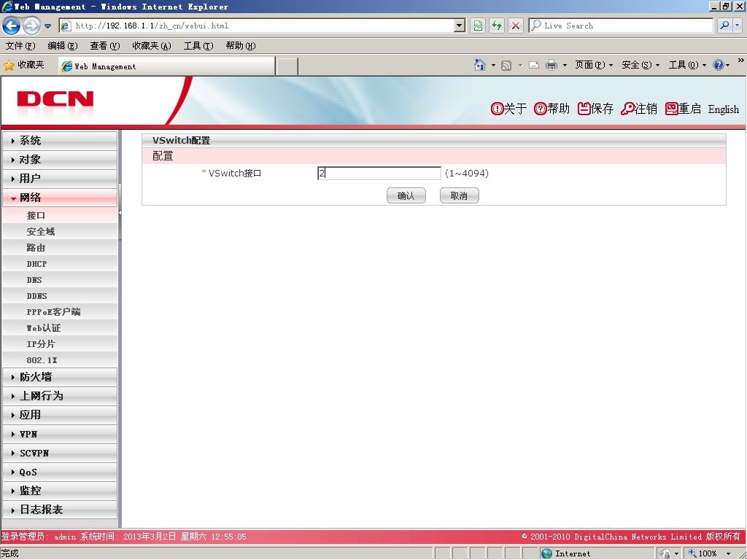This screenshot has width=747, height=560.
Task: Click the red stop loading icon
Action: (516, 26)
